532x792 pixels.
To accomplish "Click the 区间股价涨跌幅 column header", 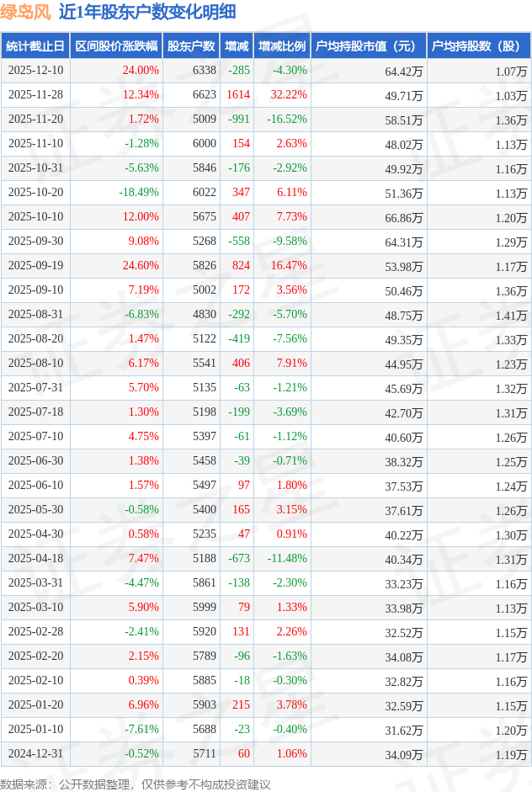I will pyautogui.click(x=115, y=46).
